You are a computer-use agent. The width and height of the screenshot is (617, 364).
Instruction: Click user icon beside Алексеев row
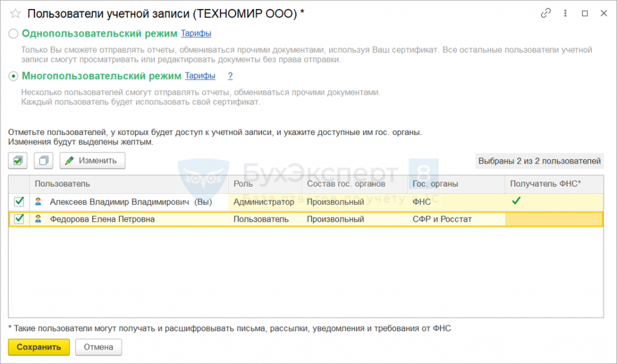tap(38, 201)
